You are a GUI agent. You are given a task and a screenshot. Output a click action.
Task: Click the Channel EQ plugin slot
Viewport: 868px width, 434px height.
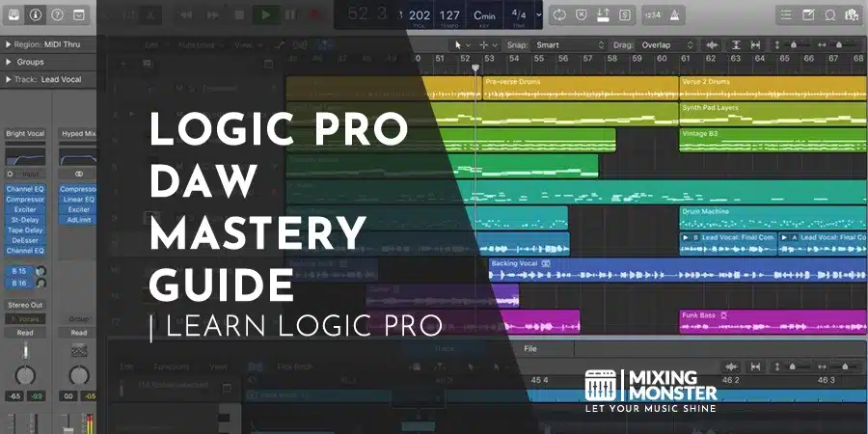(25, 190)
